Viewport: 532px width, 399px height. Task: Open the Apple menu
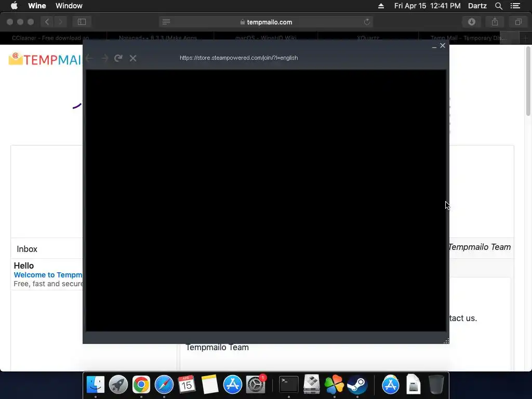14,6
